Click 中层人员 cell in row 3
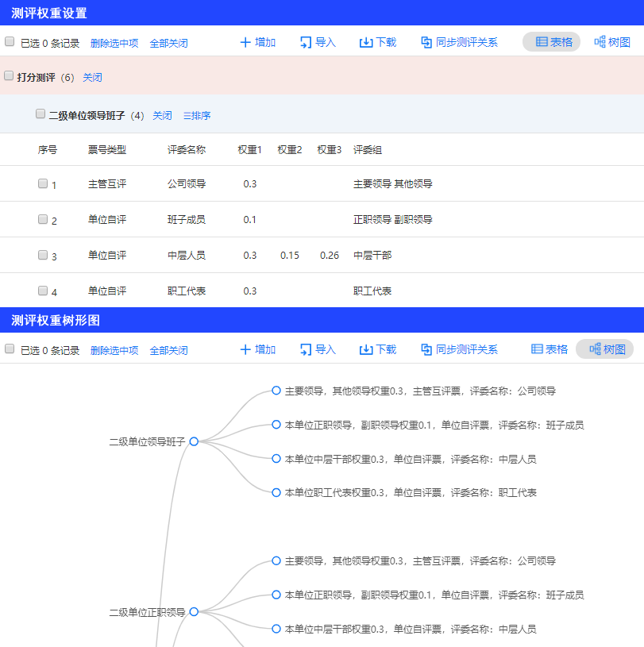Image resolution: width=644 pixels, height=647 pixels. pos(187,255)
